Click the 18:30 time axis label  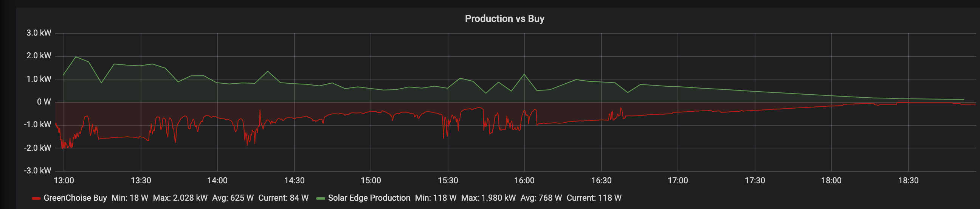[909, 181]
